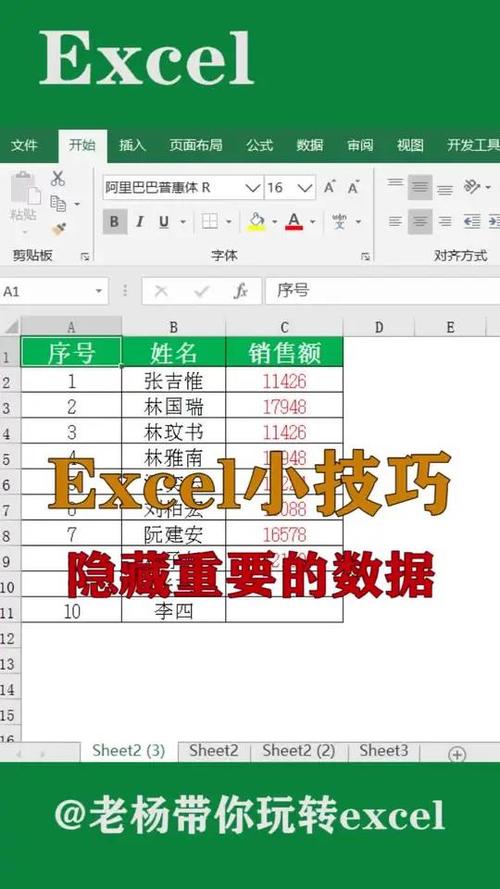Open font size dropdown showing 16
The height and width of the screenshot is (889, 500).
[305, 188]
